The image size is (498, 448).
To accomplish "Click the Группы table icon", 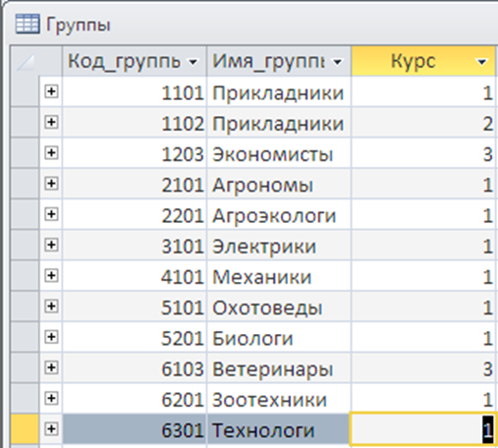I will [x=28, y=24].
